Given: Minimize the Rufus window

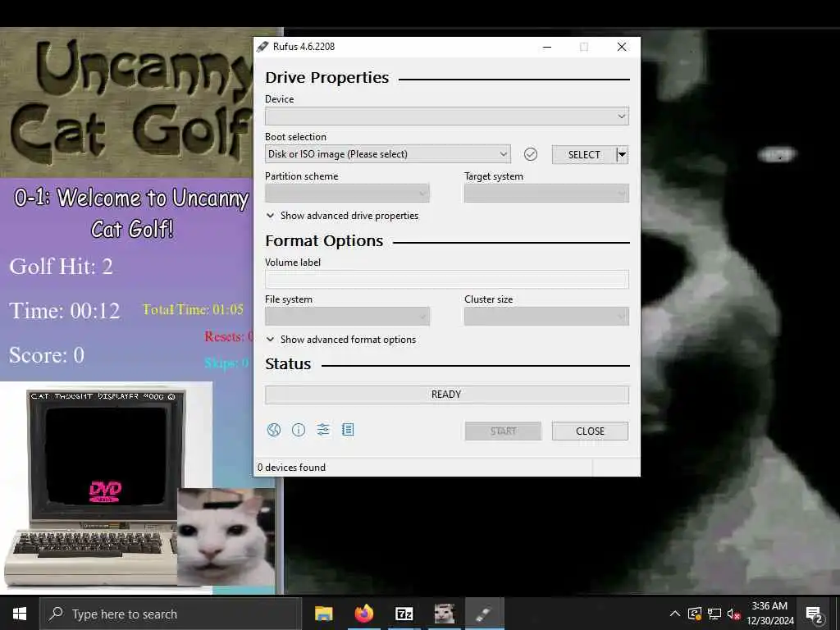Looking at the screenshot, I should click(x=547, y=47).
